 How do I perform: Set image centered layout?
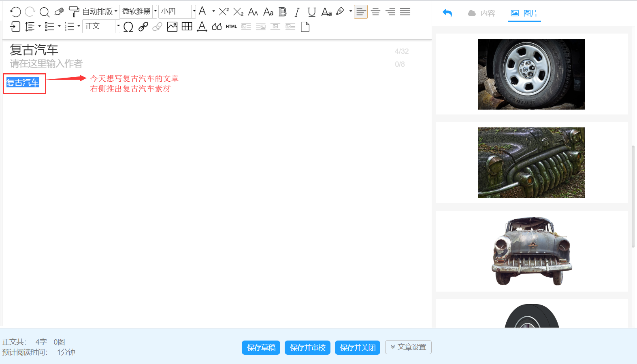[275, 27]
